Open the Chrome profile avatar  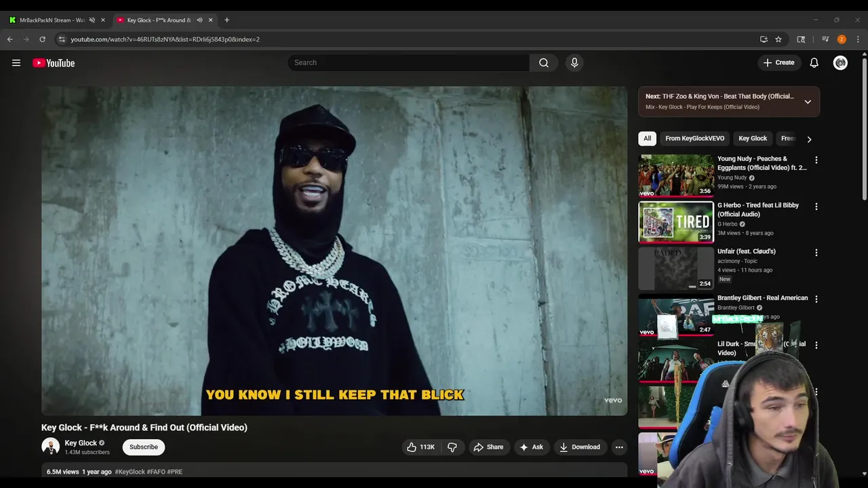click(x=842, y=39)
